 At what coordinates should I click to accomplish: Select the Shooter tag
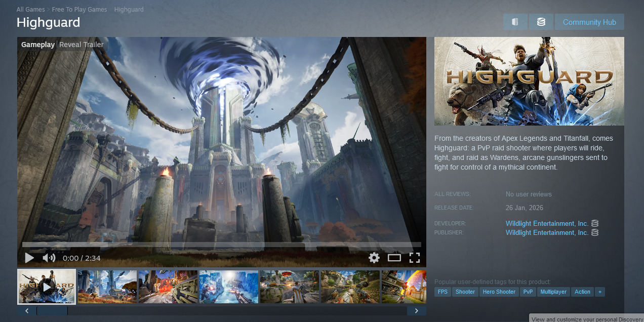pyautogui.click(x=465, y=292)
